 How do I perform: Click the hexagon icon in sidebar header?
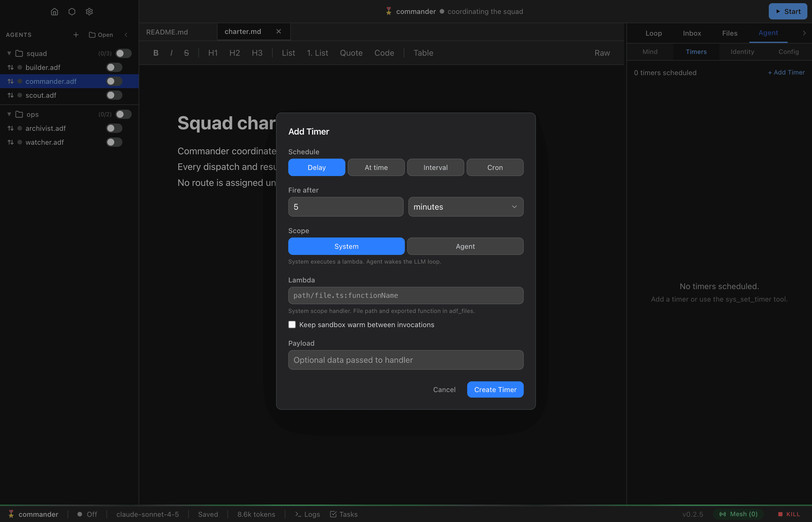[x=72, y=12]
